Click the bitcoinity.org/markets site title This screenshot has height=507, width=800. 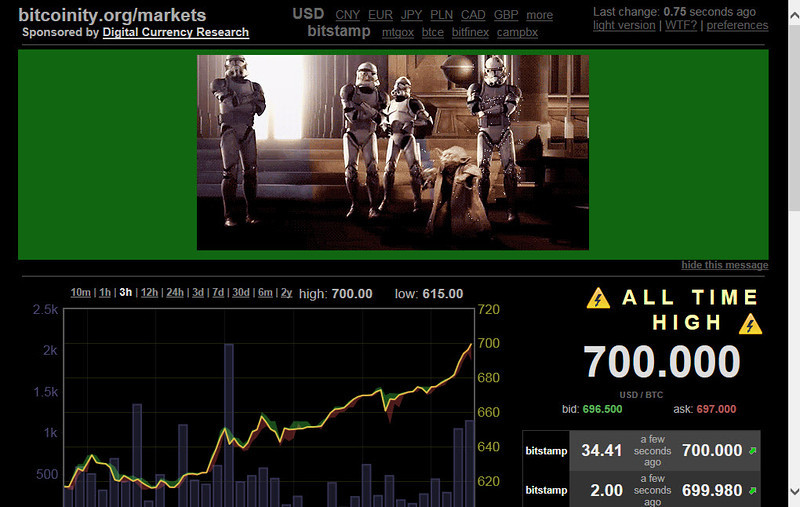tap(112, 15)
